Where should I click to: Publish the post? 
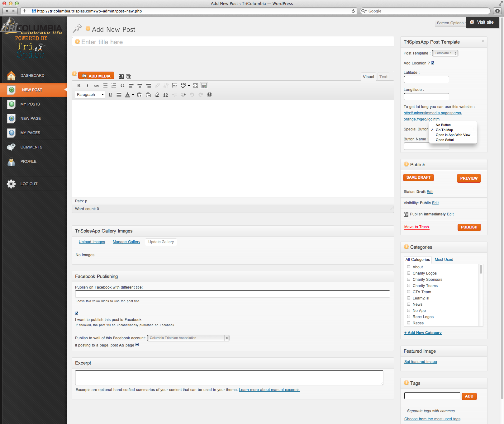pyautogui.click(x=469, y=227)
